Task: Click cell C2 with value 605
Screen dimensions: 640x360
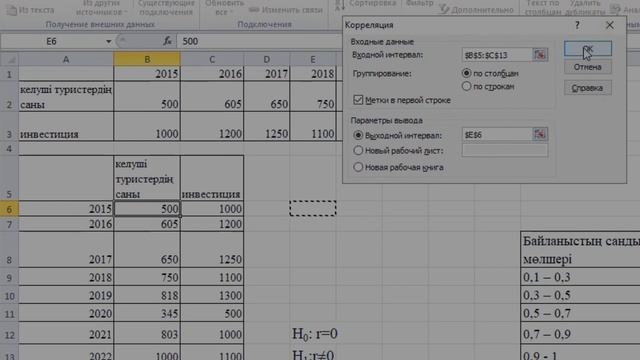Action: pos(212,96)
